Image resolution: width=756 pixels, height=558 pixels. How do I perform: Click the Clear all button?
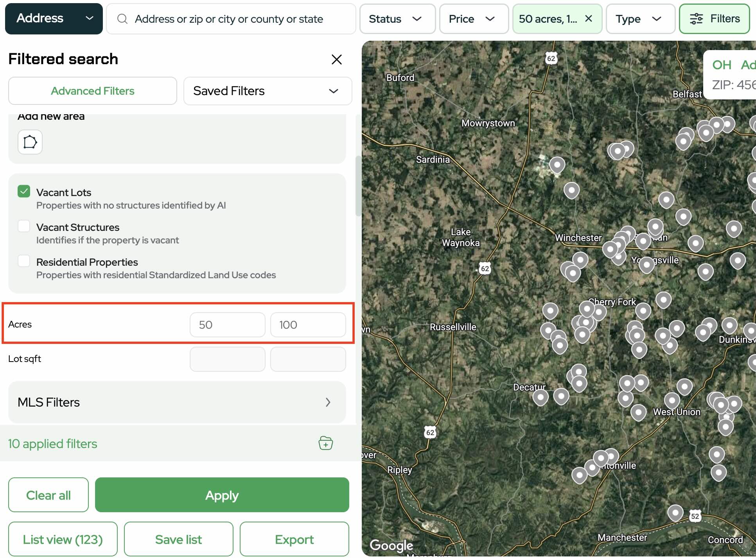[48, 495]
